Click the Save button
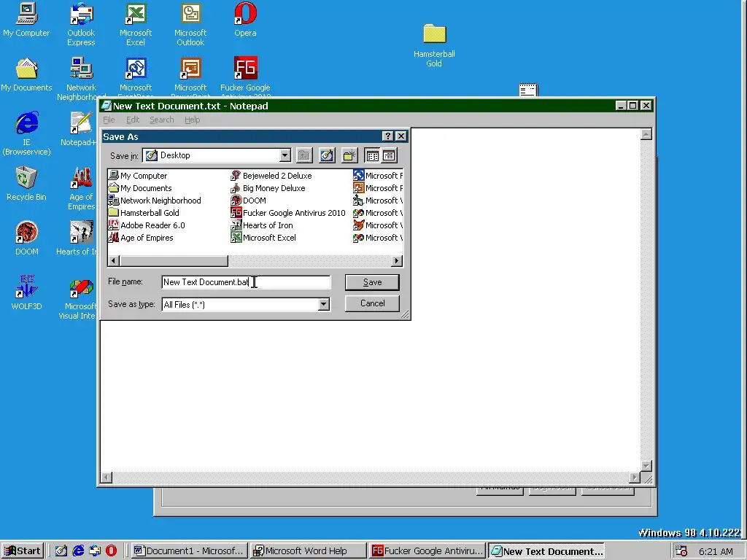This screenshot has height=560, width=747. [x=372, y=282]
